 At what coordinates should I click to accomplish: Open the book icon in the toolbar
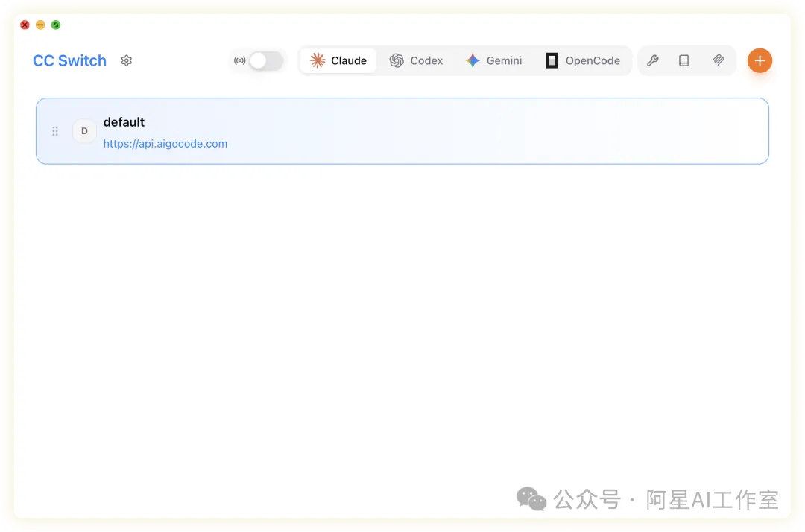pos(684,61)
